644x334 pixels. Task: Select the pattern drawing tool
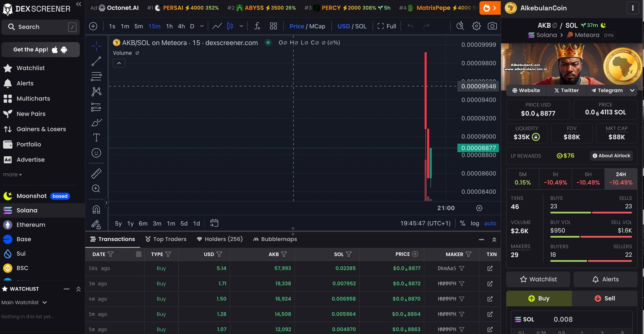pos(96,92)
